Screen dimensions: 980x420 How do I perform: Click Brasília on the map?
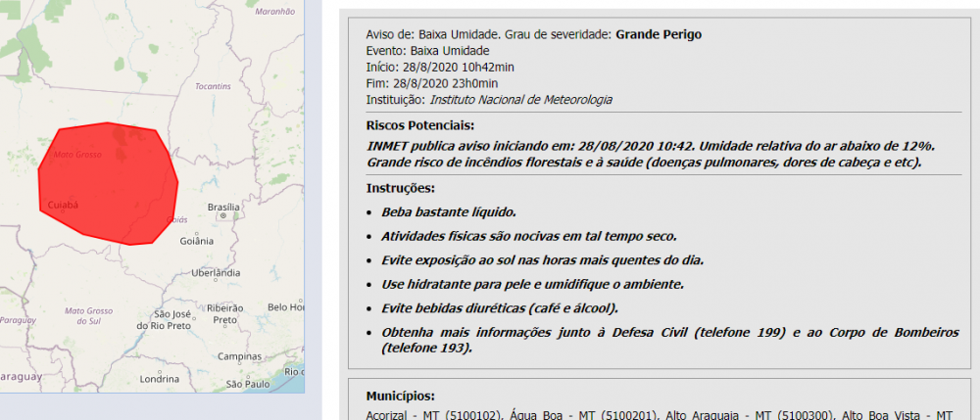[x=224, y=208]
